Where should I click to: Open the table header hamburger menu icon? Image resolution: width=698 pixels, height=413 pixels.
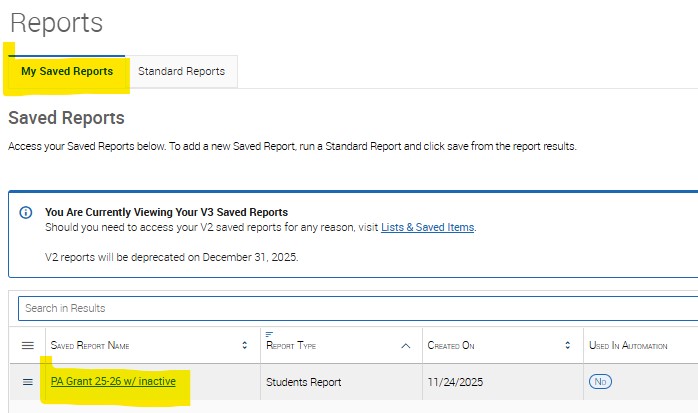pos(28,345)
